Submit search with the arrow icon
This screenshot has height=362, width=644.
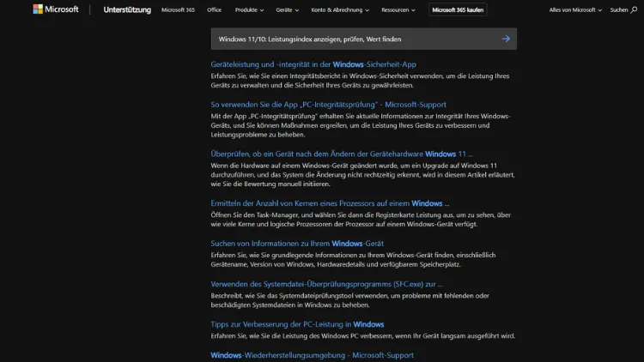[506, 39]
